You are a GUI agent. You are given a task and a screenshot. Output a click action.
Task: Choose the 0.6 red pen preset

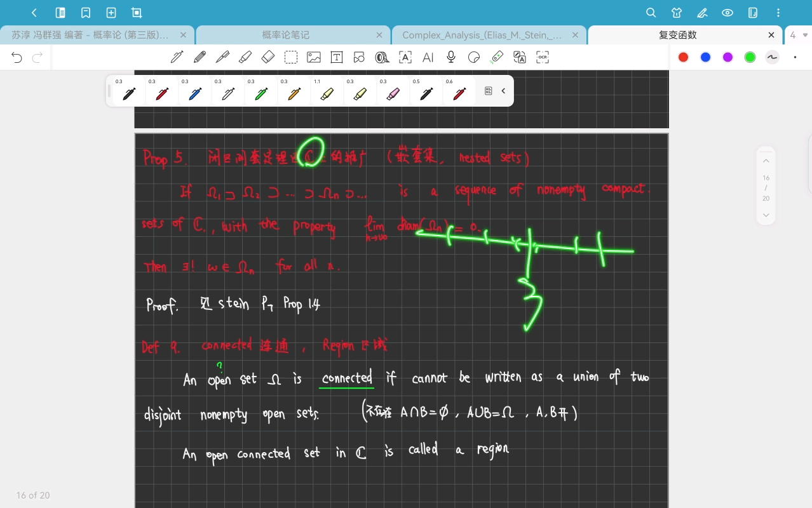(x=459, y=92)
